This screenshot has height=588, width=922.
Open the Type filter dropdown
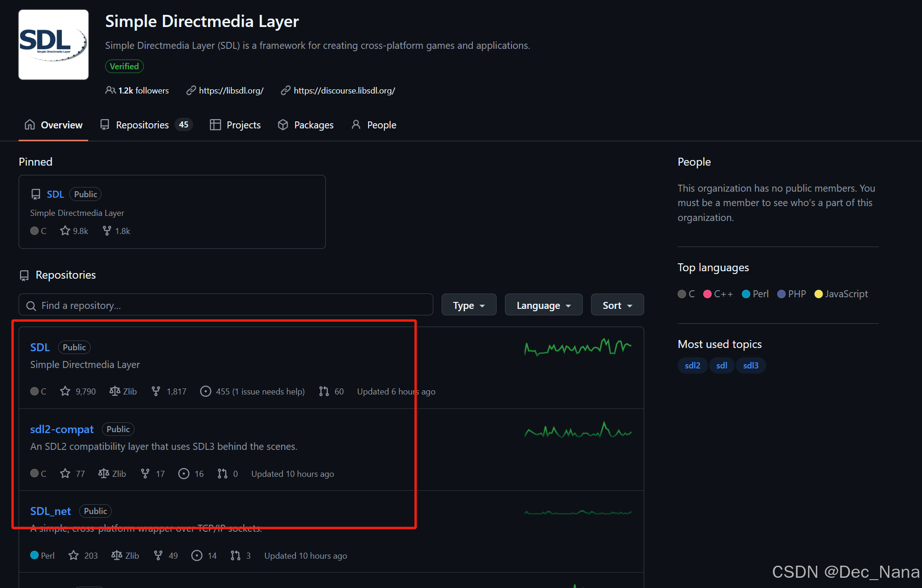pyautogui.click(x=469, y=305)
